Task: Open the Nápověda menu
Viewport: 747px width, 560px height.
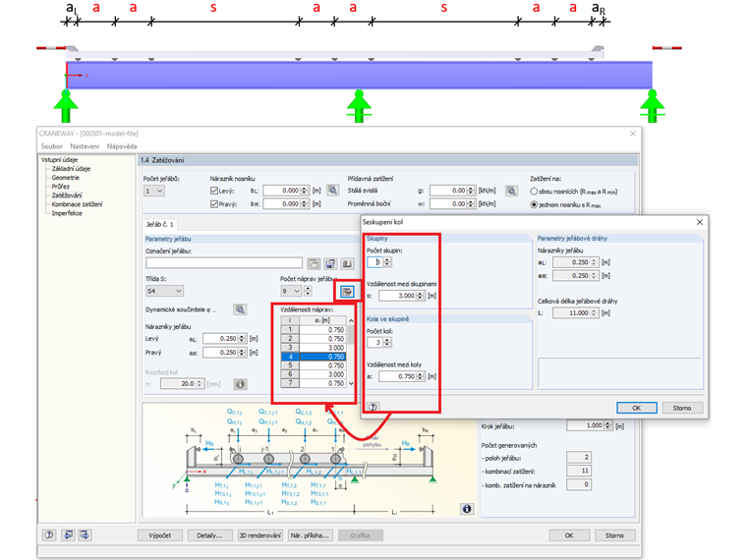Action: pos(122,146)
